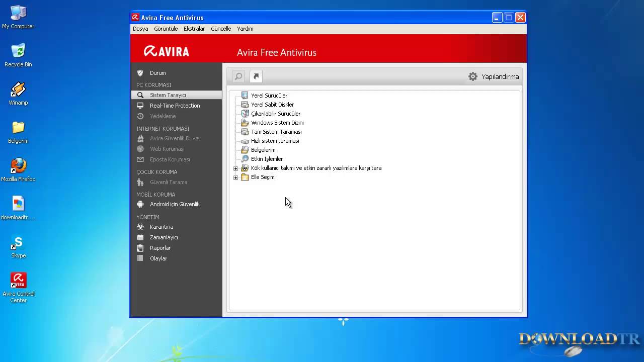Click the Avira Güvenlik Duvarı icon
The width and height of the screenshot is (644, 362).
pos(140,138)
